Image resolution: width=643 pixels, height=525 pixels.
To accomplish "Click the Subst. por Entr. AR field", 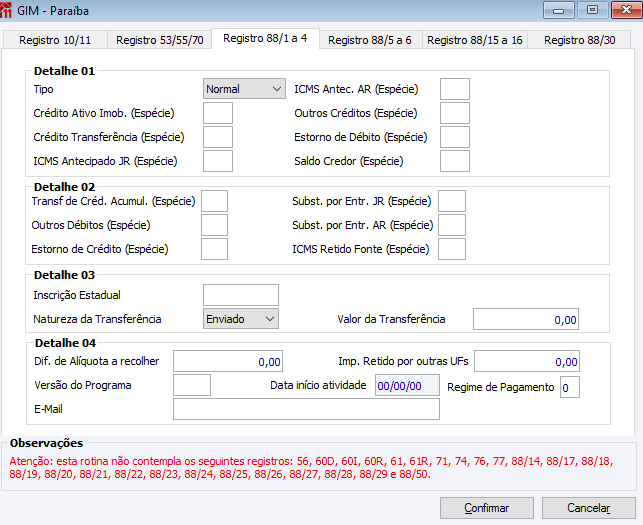I will 452,225.
